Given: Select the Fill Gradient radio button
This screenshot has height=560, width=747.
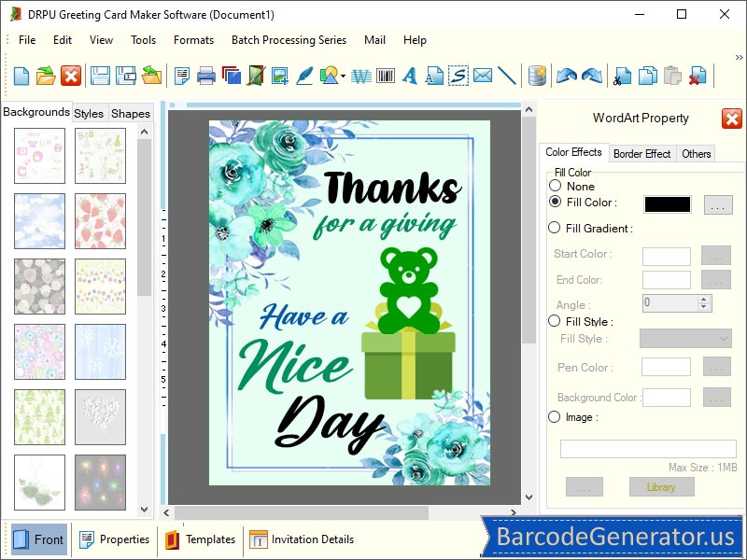Looking at the screenshot, I should (x=554, y=228).
